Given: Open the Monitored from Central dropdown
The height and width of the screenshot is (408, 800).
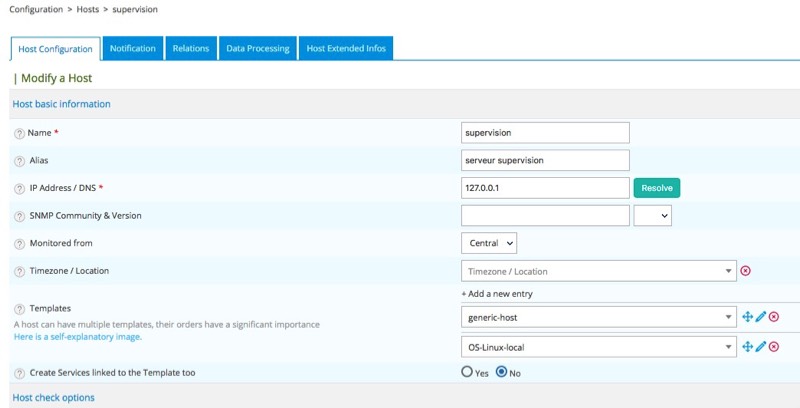Looking at the screenshot, I should pos(489,243).
